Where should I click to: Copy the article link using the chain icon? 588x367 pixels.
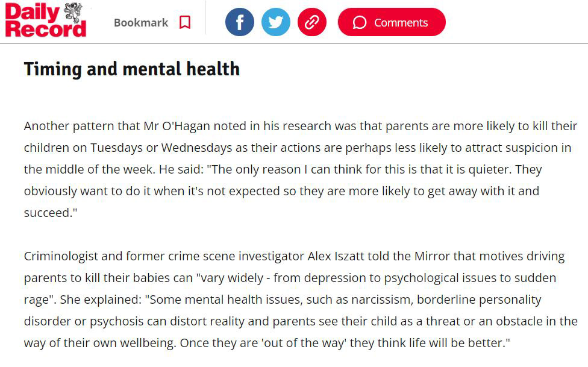pyautogui.click(x=312, y=22)
